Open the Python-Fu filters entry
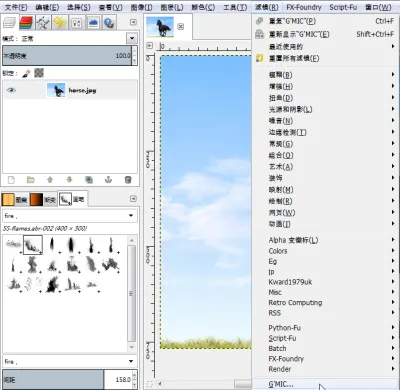400x390 pixels. point(325,328)
